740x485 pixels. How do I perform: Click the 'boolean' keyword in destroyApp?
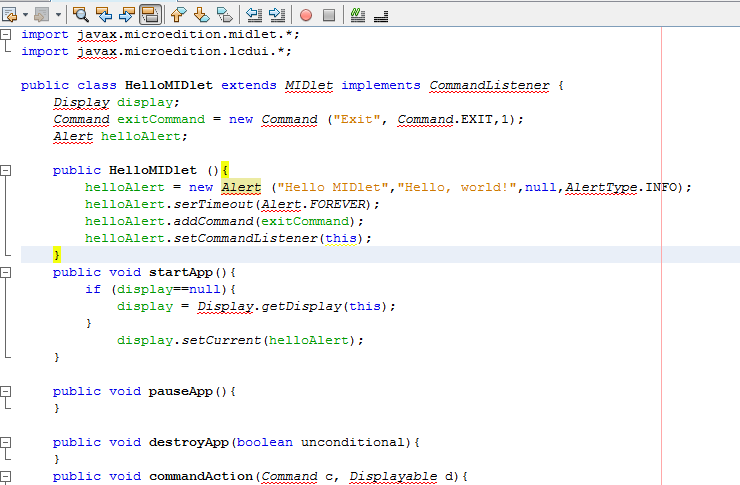265,442
